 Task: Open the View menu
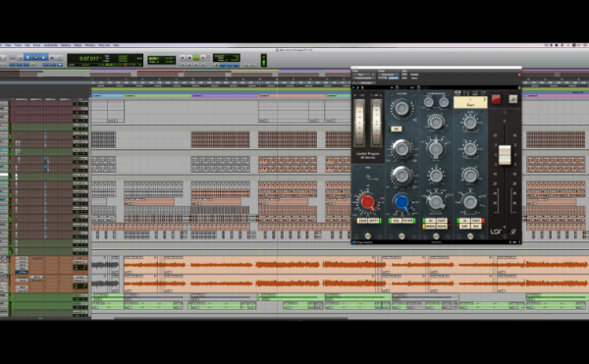point(8,45)
